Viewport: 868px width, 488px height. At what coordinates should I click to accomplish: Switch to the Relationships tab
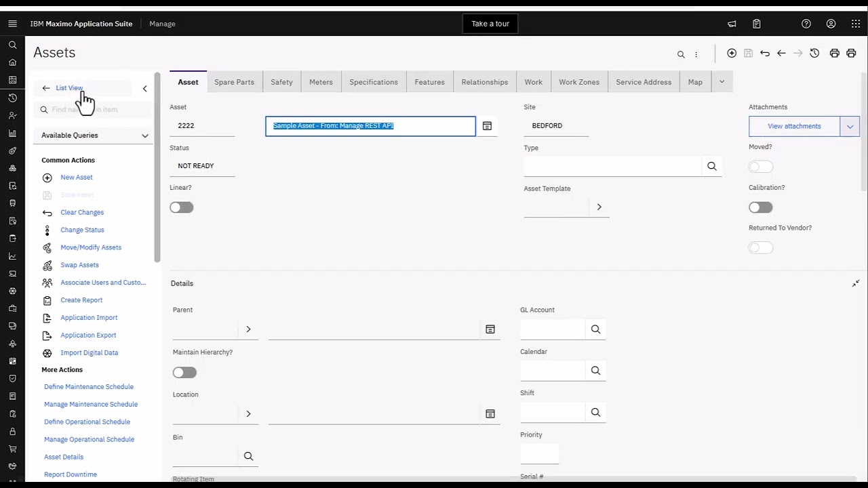point(484,82)
